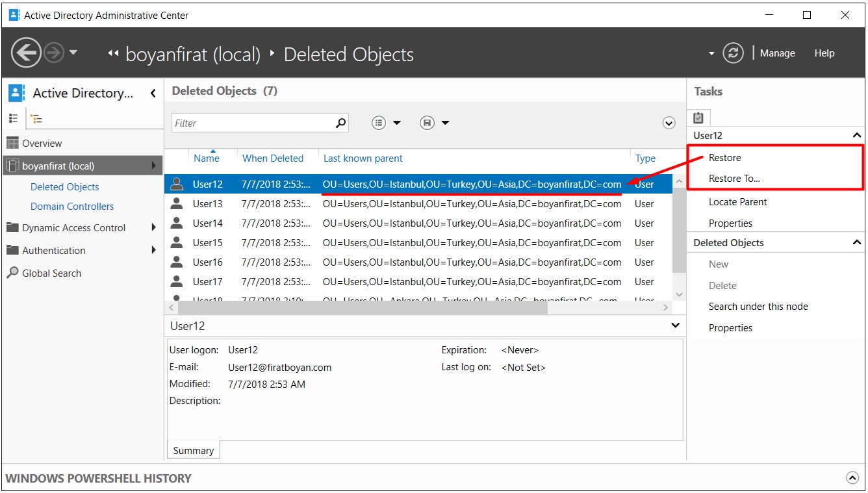868x493 pixels.
Task: Collapse Deleted Objects tasks section
Action: click(x=857, y=242)
